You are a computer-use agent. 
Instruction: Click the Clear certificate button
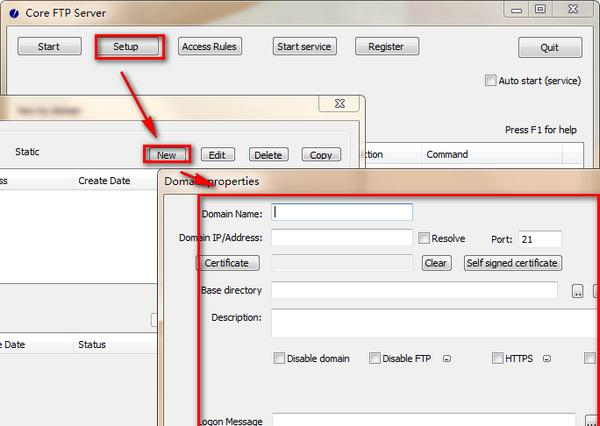(436, 263)
